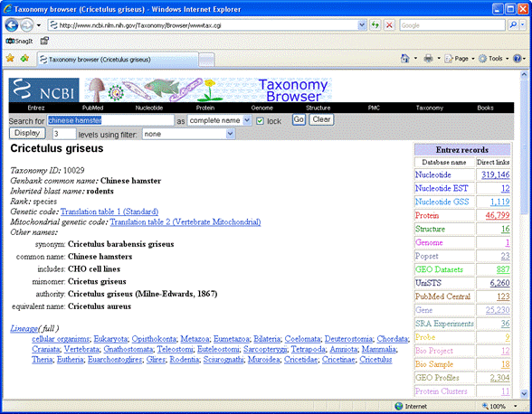The image size is (532, 414).
Task: Click the Print icon in command bar
Action: tap(428, 59)
